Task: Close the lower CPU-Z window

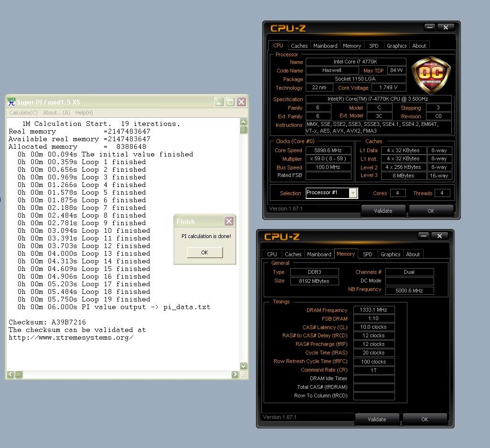Action: [x=439, y=236]
